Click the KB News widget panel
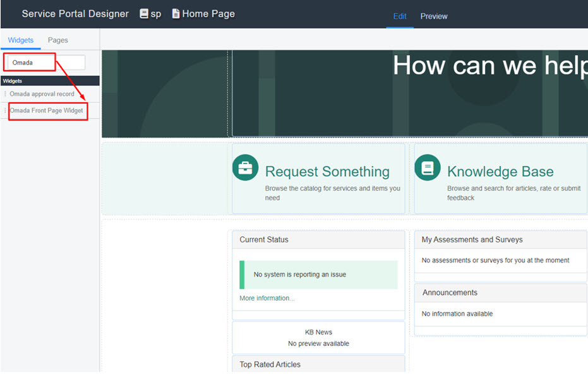The height and width of the screenshot is (375, 588). pyautogui.click(x=318, y=338)
